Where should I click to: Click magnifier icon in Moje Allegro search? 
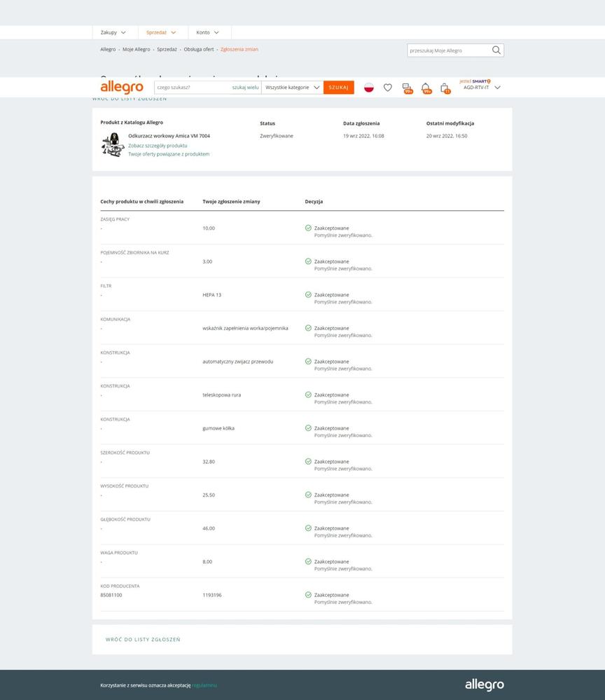tap(496, 50)
